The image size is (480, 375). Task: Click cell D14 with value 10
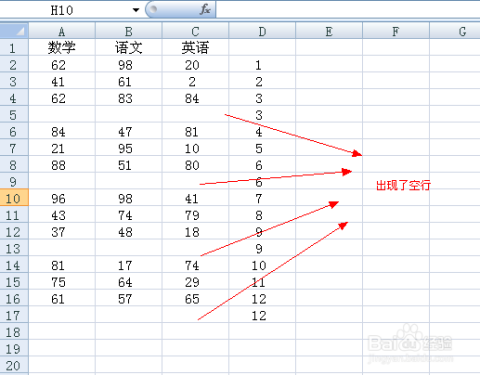262,265
